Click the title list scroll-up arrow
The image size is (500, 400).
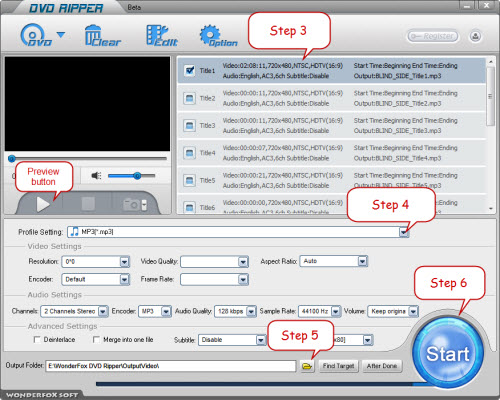tap(490, 62)
